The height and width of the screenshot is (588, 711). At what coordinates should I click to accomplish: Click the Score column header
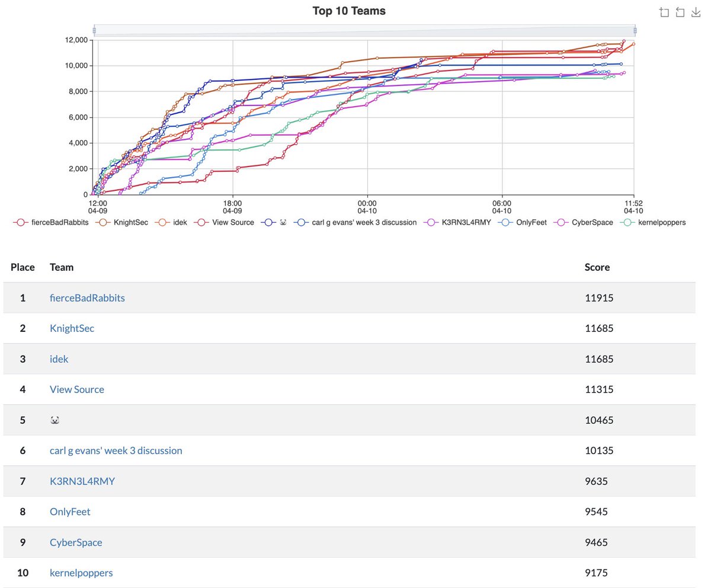pos(597,267)
